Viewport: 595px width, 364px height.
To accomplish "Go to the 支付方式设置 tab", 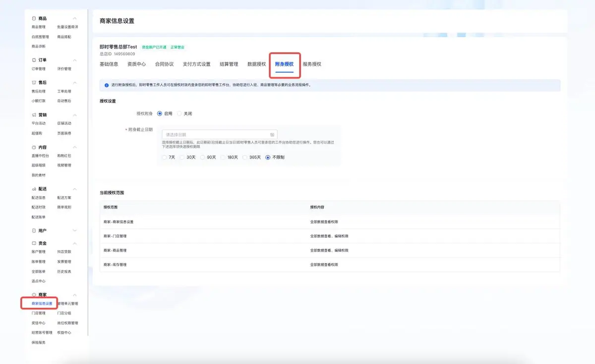I will coord(197,64).
